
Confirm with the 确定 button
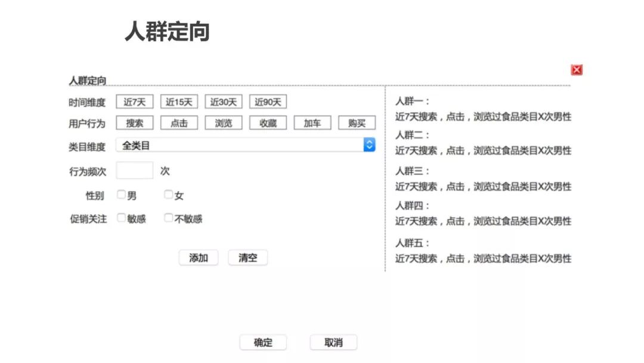[x=263, y=343]
